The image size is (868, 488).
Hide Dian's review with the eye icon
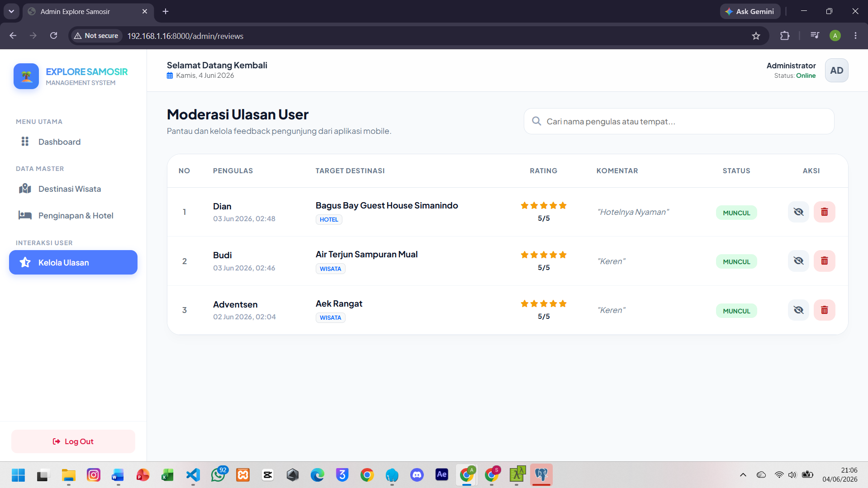click(x=798, y=212)
